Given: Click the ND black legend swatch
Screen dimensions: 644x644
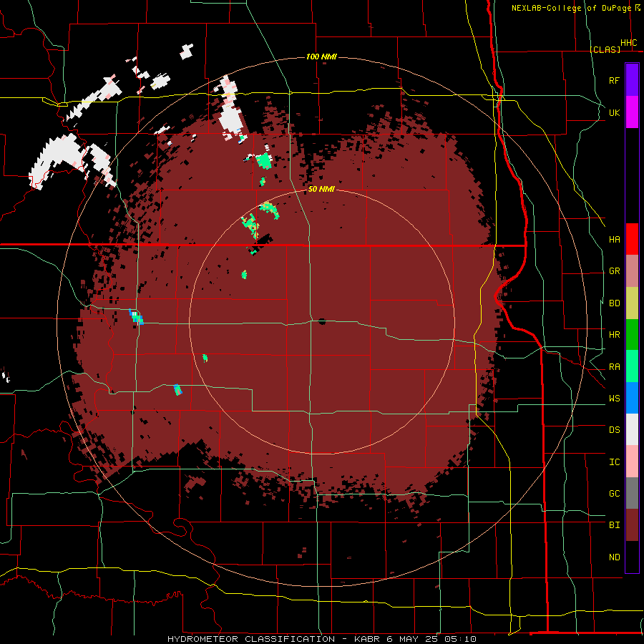Looking at the screenshot, I should click(632, 557).
